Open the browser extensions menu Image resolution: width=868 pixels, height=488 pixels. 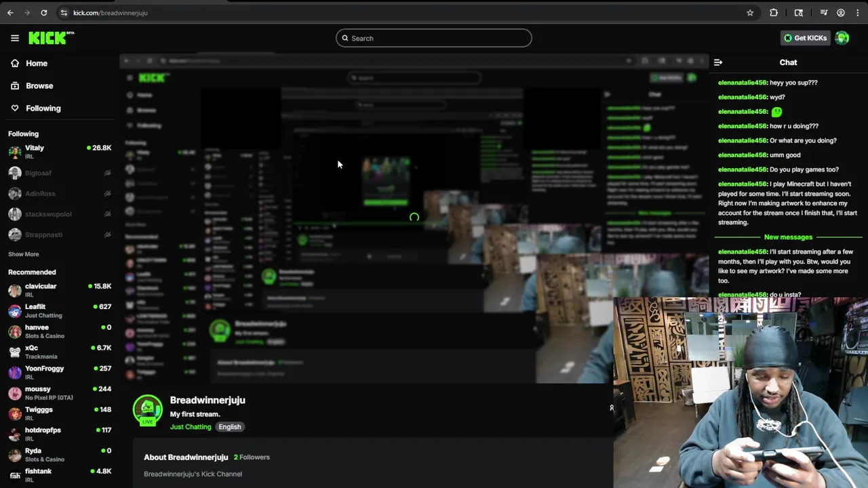pos(774,13)
